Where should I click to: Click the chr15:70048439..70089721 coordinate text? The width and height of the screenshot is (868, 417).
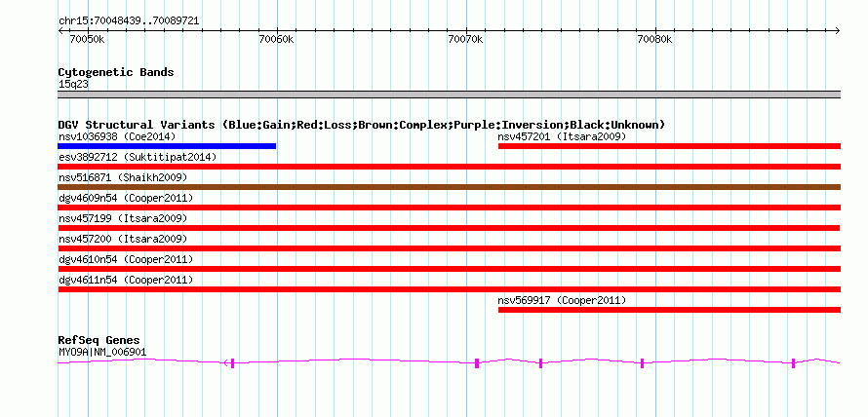coord(129,21)
